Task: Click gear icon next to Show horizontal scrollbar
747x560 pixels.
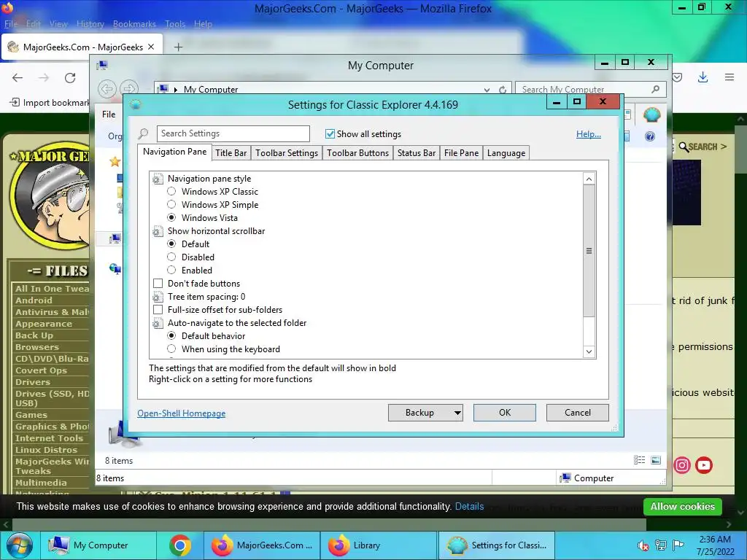Action: 158,231
